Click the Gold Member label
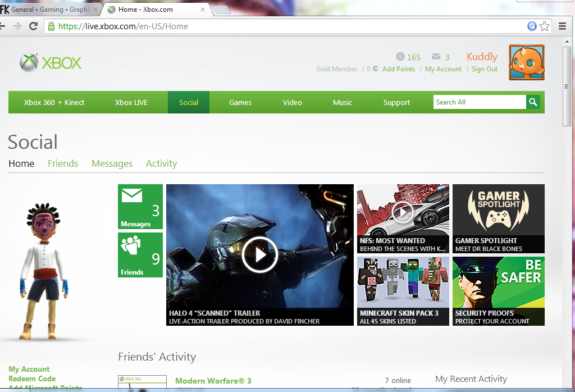 [x=337, y=69]
